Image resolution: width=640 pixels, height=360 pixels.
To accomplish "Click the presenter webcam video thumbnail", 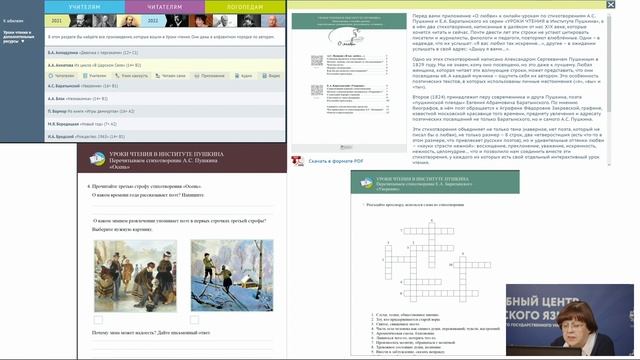I will pos(570,320).
